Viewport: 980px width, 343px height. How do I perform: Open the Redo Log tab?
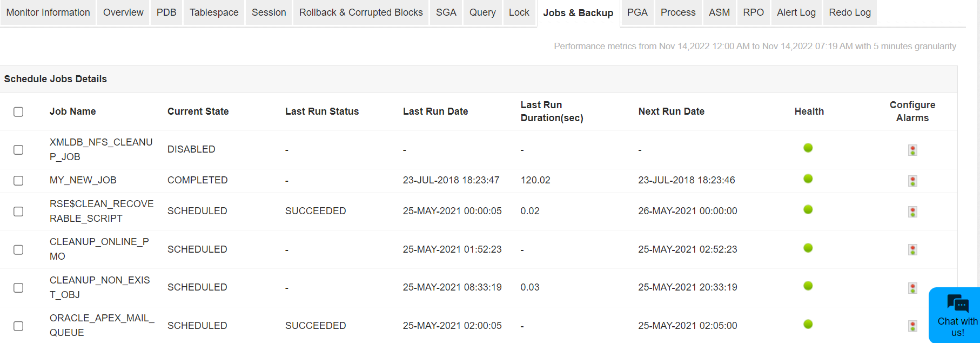(x=850, y=12)
